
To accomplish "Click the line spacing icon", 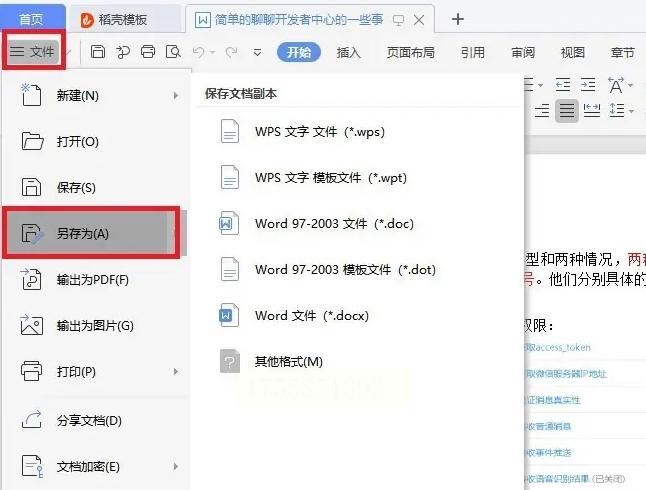I will pos(617,110).
